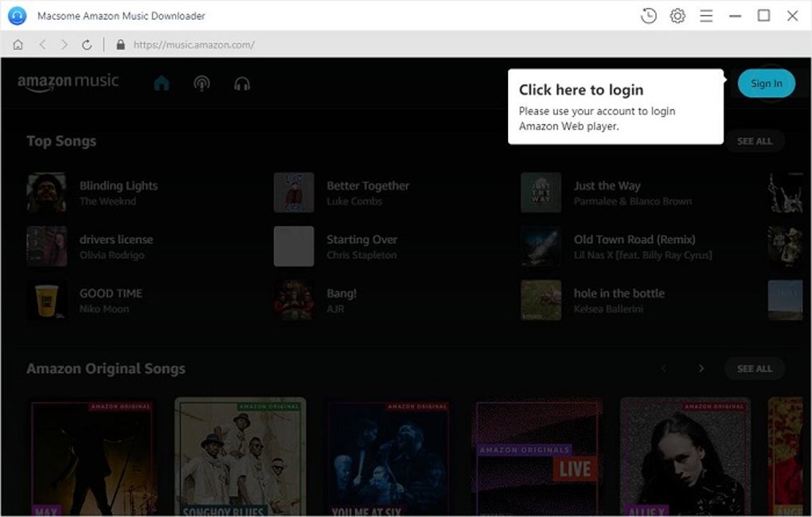The height and width of the screenshot is (517, 812).
Task: Open Blinding Lights album art
Action: coord(47,192)
